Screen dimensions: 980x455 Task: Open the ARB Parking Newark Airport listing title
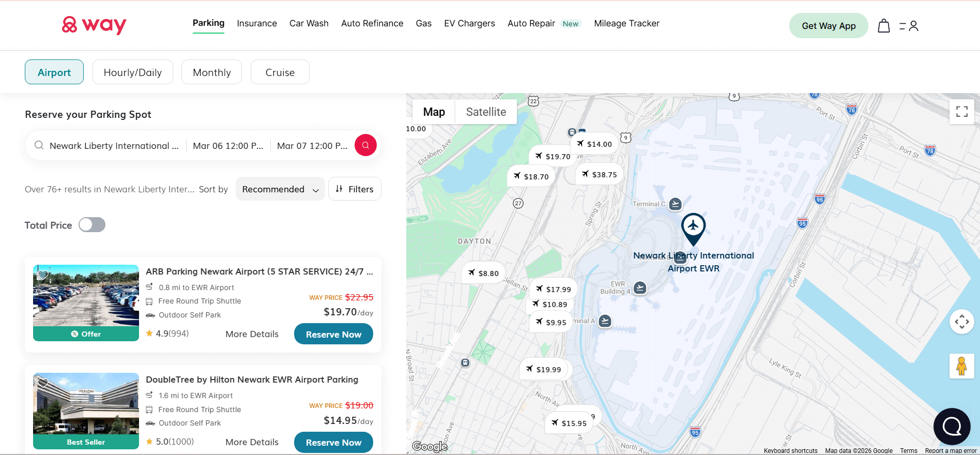pos(259,271)
